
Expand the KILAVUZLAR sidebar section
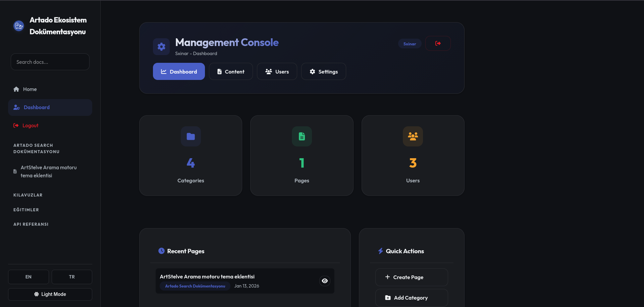click(28, 195)
